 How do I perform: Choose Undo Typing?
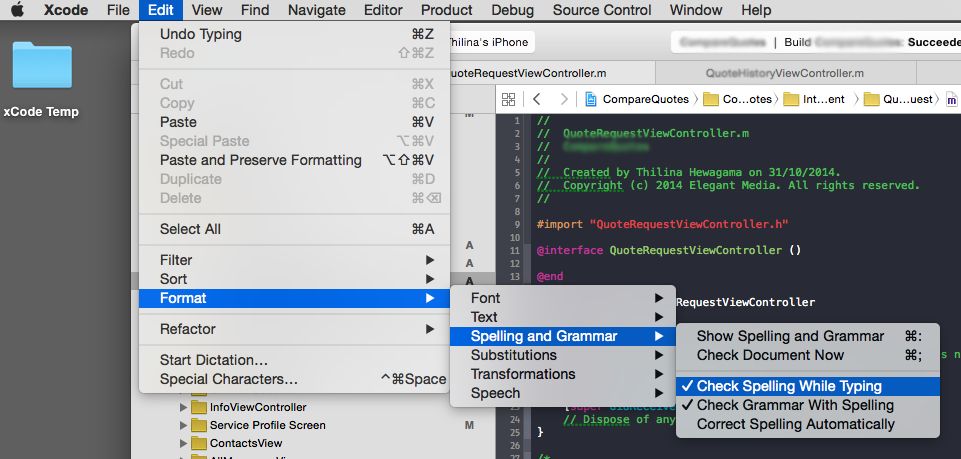tap(294, 34)
